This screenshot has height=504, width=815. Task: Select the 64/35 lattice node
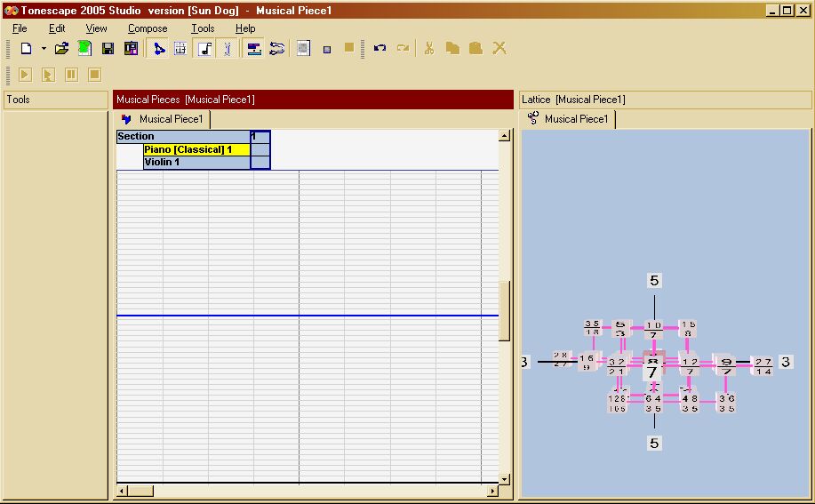(653, 404)
